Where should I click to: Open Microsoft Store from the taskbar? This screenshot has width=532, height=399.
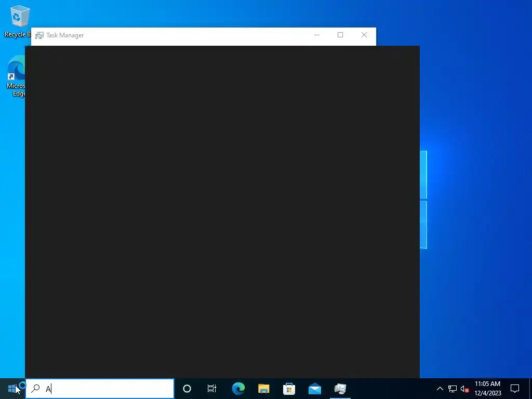pyautogui.click(x=289, y=389)
